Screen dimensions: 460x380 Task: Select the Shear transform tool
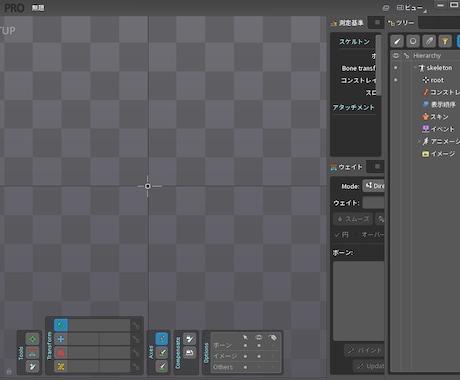click(61, 367)
